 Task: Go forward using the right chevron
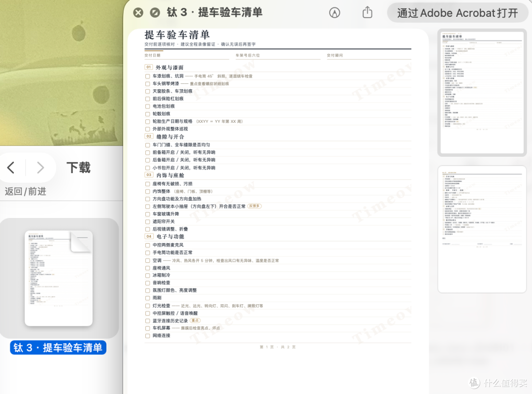tap(40, 168)
